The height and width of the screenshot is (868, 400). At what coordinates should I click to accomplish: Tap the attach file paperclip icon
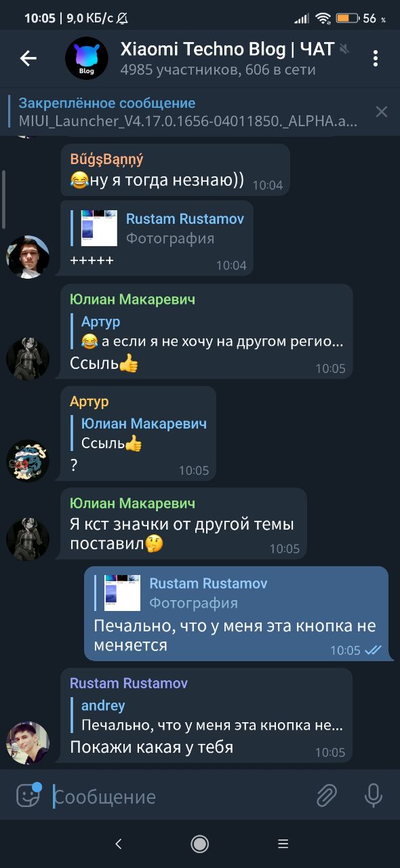(327, 795)
